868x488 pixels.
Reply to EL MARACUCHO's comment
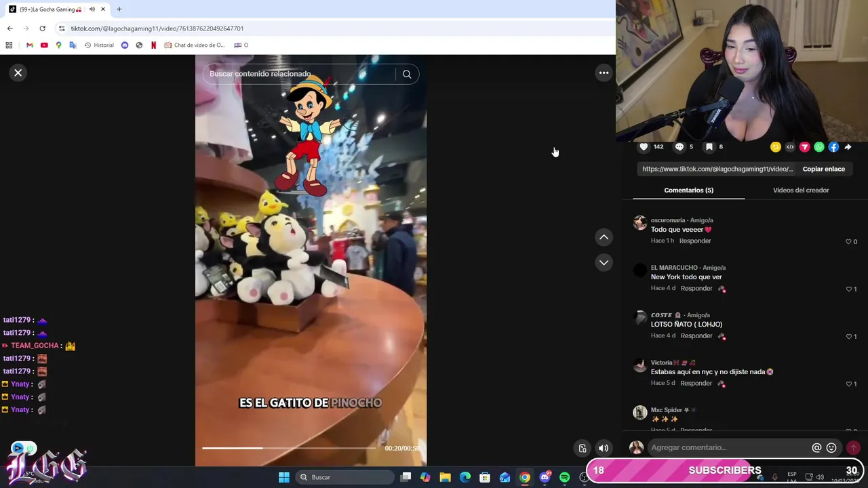pyautogui.click(x=696, y=288)
